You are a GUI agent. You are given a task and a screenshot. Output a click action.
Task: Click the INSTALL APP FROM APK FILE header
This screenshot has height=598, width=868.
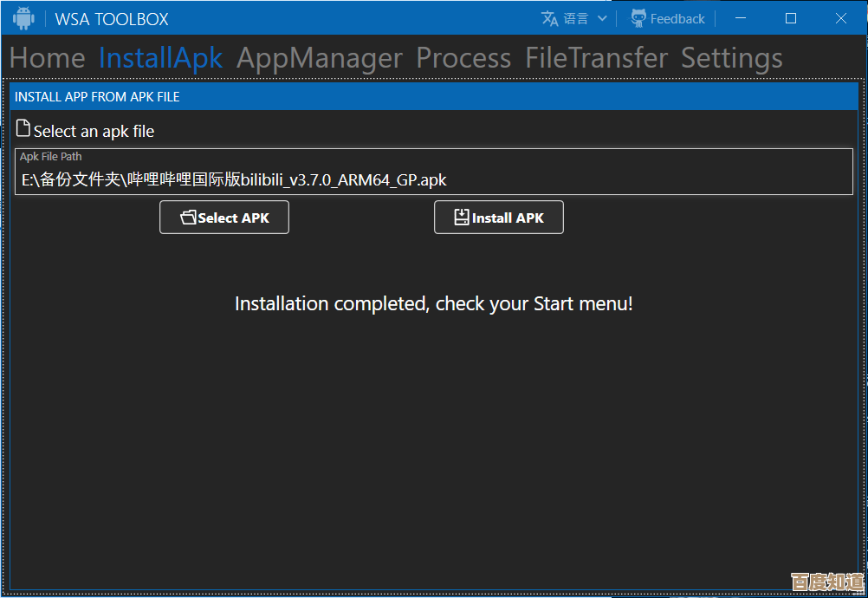click(97, 97)
